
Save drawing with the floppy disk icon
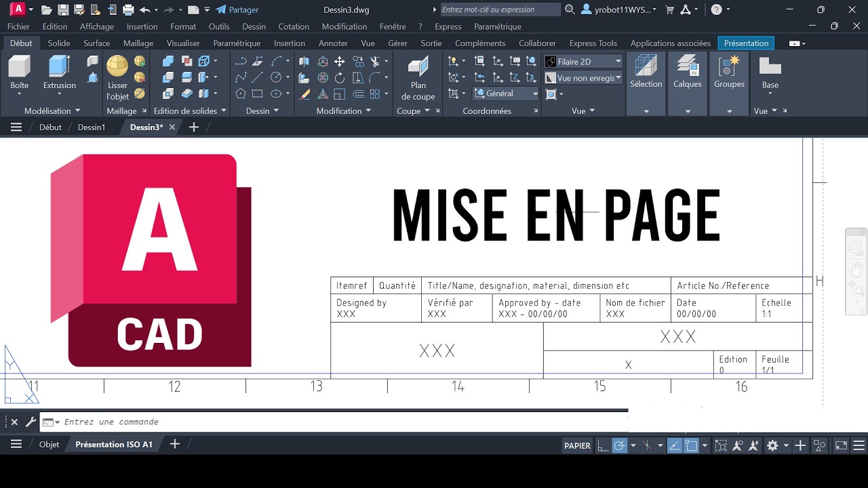click(63, 10)
